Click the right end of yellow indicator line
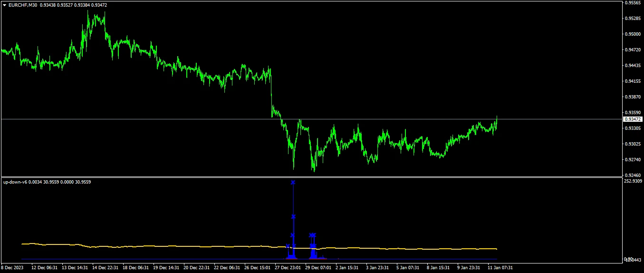 coord(496,249)
